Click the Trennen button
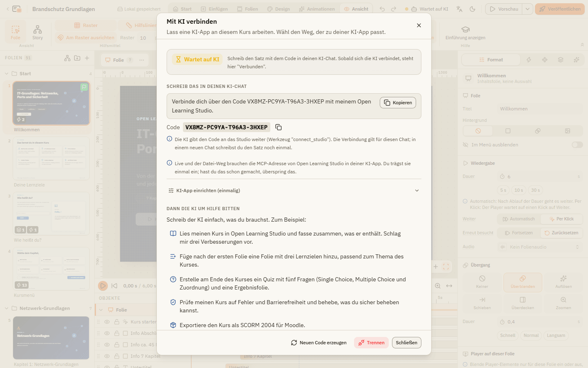This screenshot has width=588, height=368. coord(372,343)
